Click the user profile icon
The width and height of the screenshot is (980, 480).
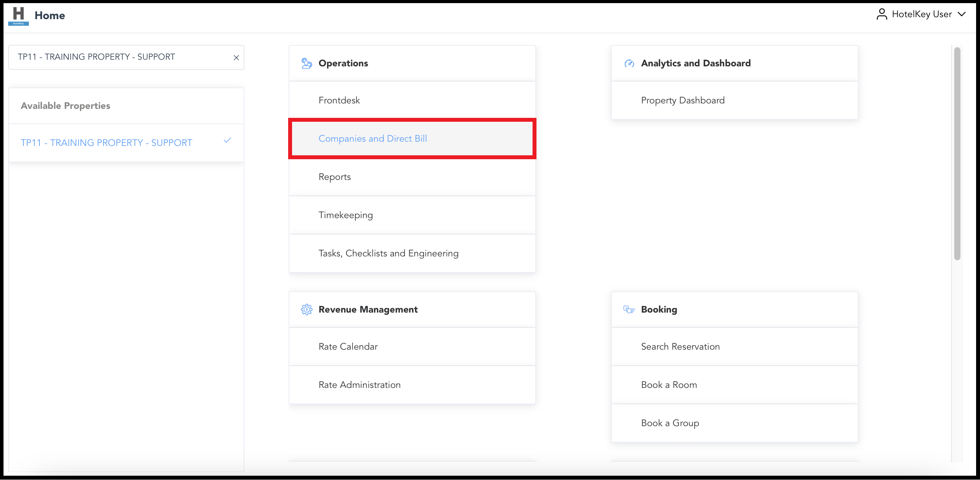click(882, 14)
